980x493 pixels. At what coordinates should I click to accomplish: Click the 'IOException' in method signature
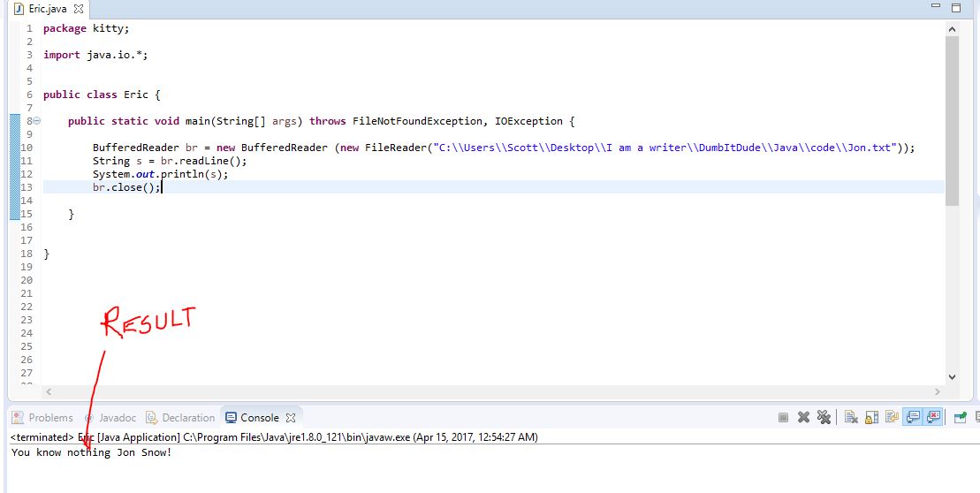point(528,120)
